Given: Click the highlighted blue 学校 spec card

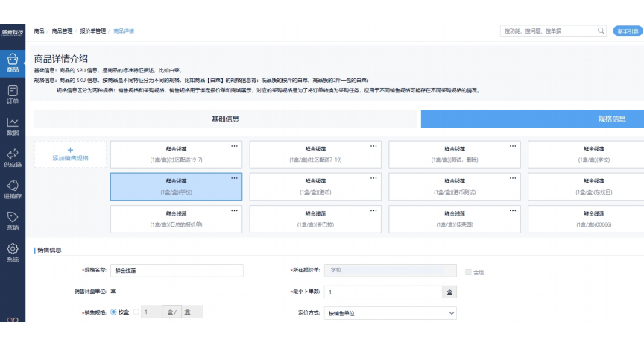Looking at the screenshot, I should [176, 186].
